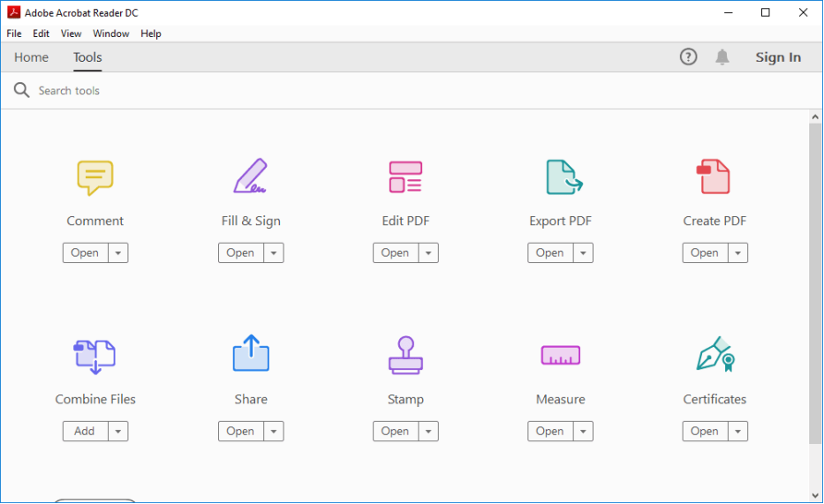
Task: Select the Measure ruler icon
Action: point(560,356)
